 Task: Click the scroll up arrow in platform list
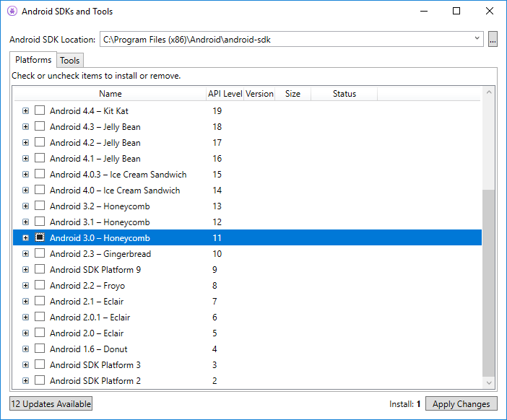(489, 92)
